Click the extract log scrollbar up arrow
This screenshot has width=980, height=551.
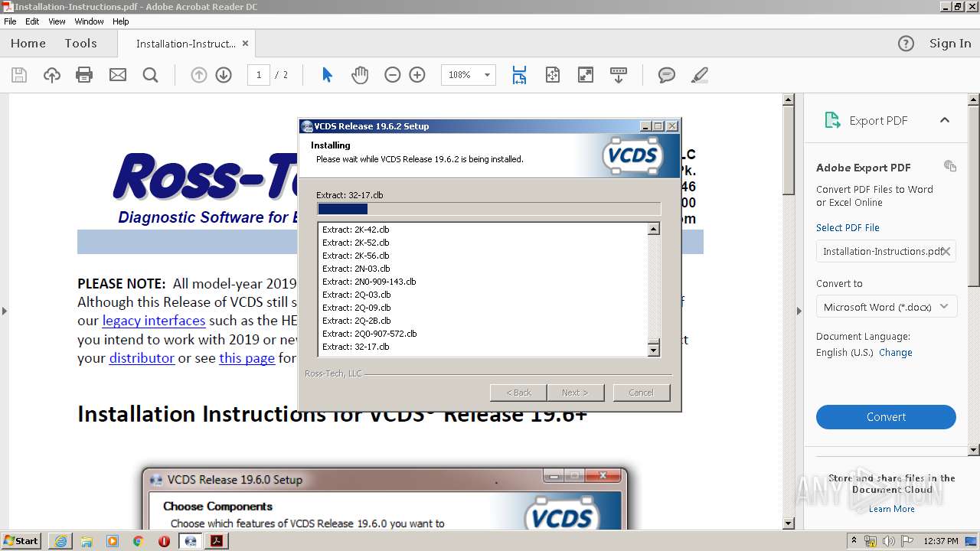(x=654, y=229)
